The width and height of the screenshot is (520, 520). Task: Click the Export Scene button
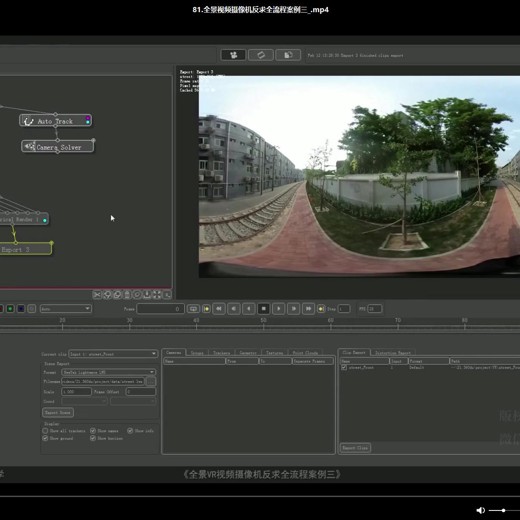point(58,412)
